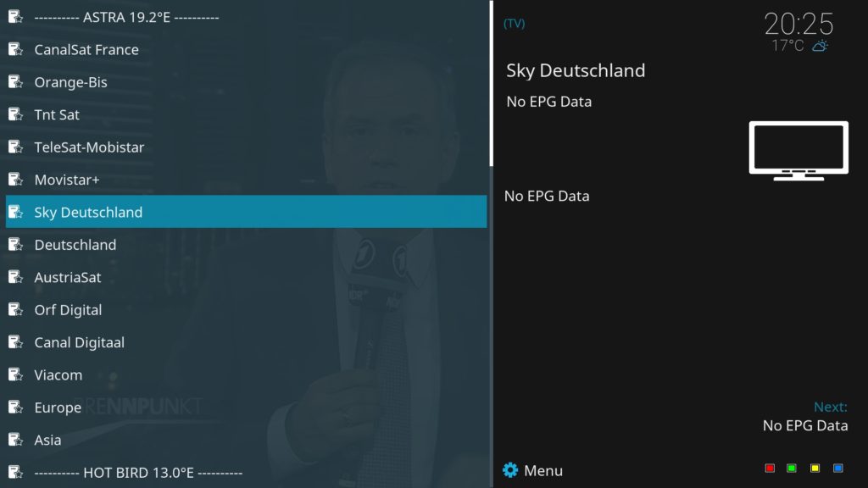The width and height of the screenshot is (868, 488).
Task: Choose the TeleSat-Mobistar bouquet
Action: (x=247, y=147)
